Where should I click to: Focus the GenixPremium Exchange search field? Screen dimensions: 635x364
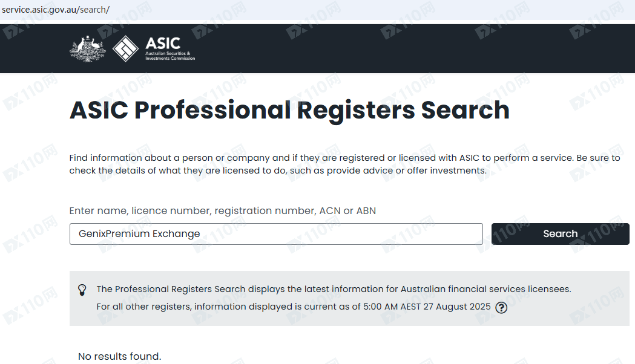click(x=276, y=234)
